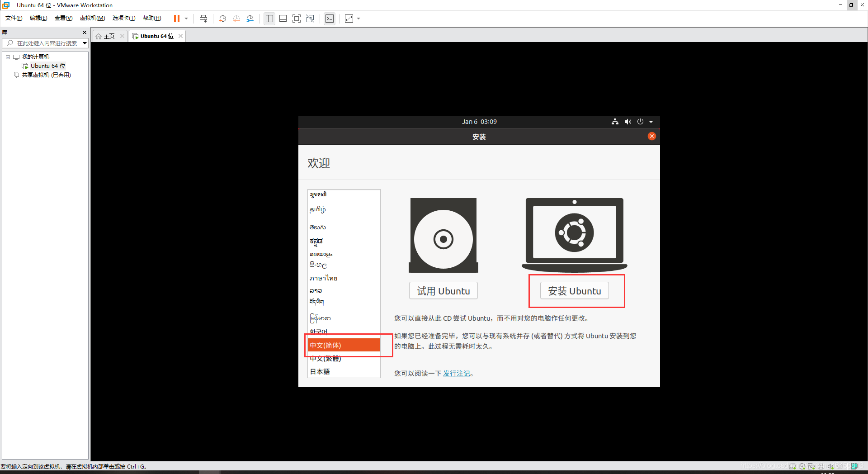Viewport: 868px width, 474px height.
Task: Click the 试用 Ubuntu button
Action: 443,291
